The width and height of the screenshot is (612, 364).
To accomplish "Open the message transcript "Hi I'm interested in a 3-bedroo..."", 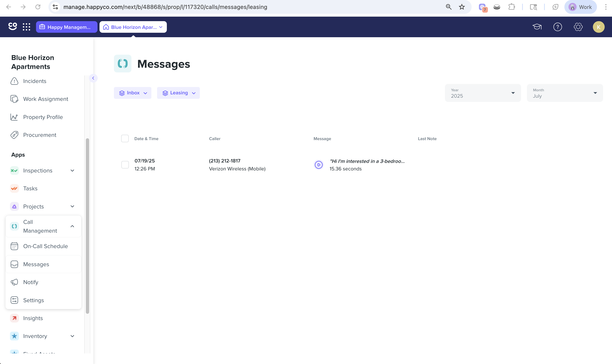I will (367, 161).
